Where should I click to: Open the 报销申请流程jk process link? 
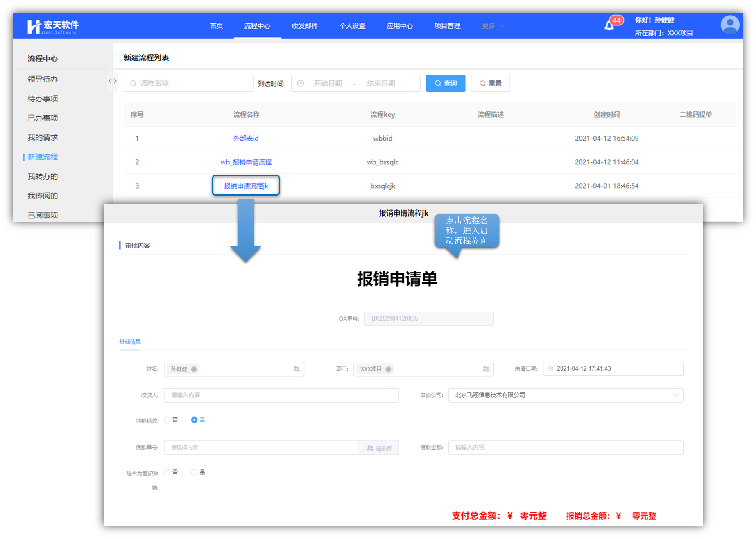click(x=246, y=186)
